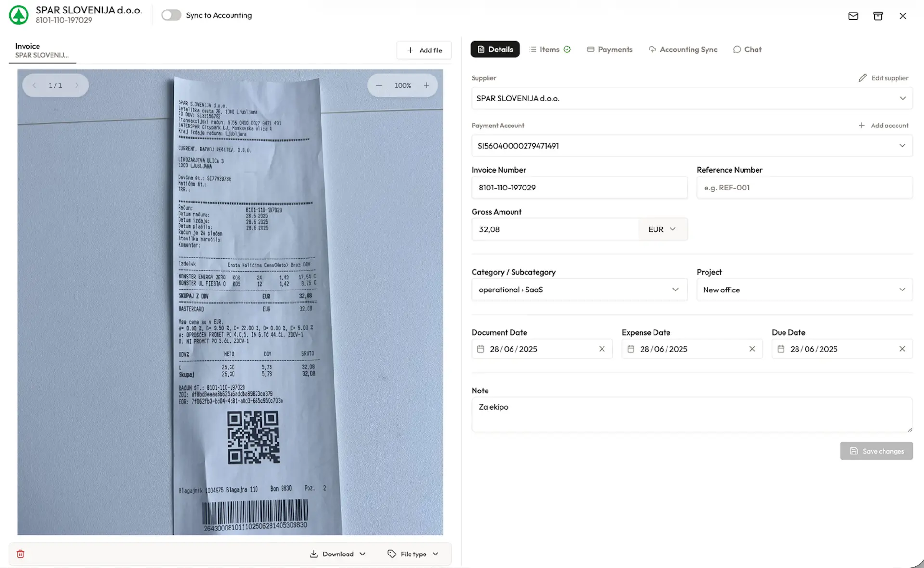Viewport: 924px width, 568px height.
Task: Click the SPAR green logo icon
Action: pos(19,15)
